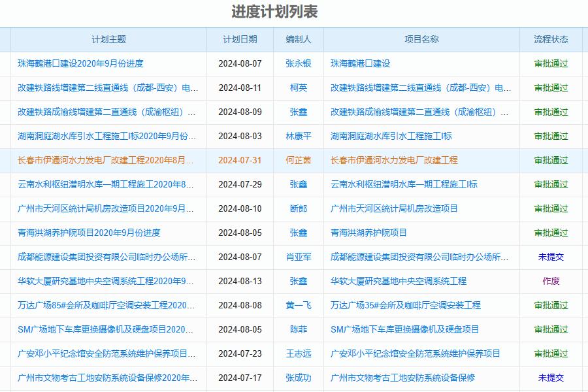This screenshot has width=588, height=392.
Task: Click the 编制人 column header
Action: [x=299, y=39]
